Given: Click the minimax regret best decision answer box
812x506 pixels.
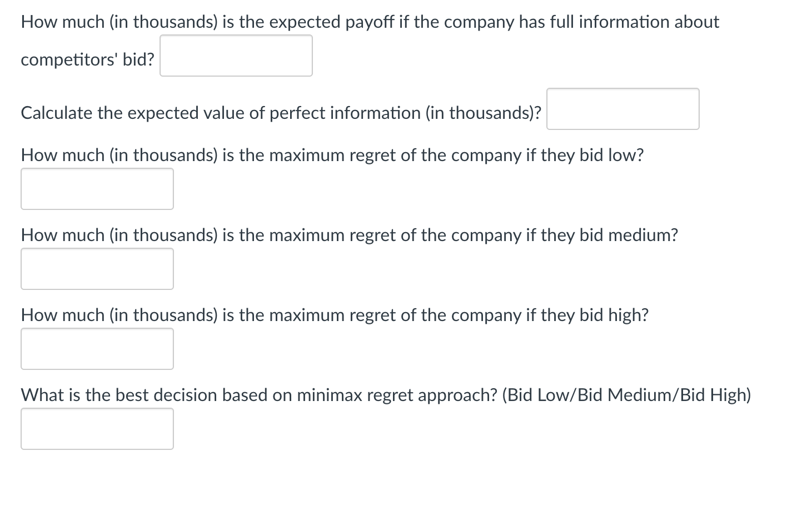Looking at the screenshot, I should (x=97, y=429).
